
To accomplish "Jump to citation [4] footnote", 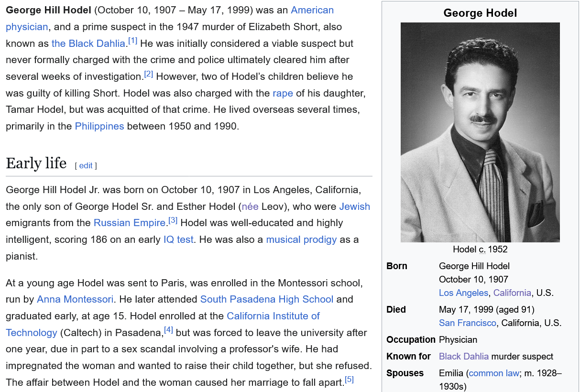I will (169, 330).
